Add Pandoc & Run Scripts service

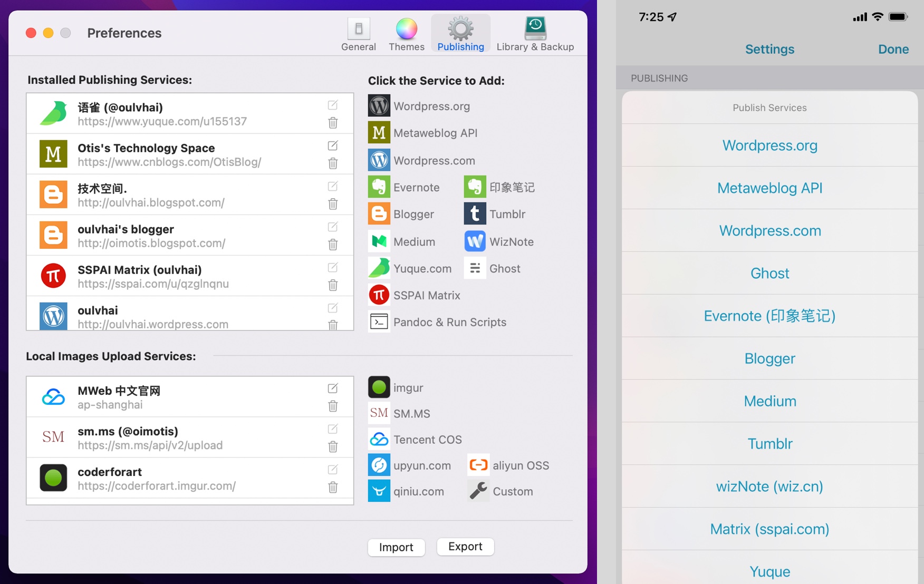(x=437, y=322)
